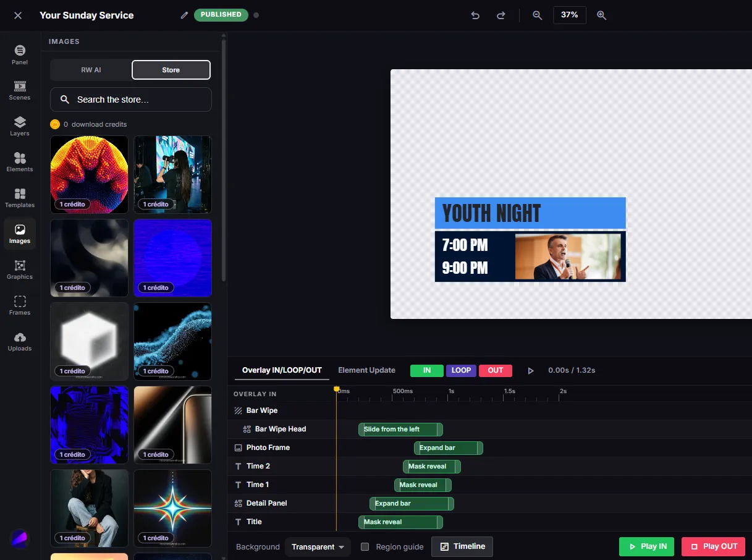This screenshot has height=560, width=752.
Task: Click the PUBLISHED status badge
Action: [221, 15]
